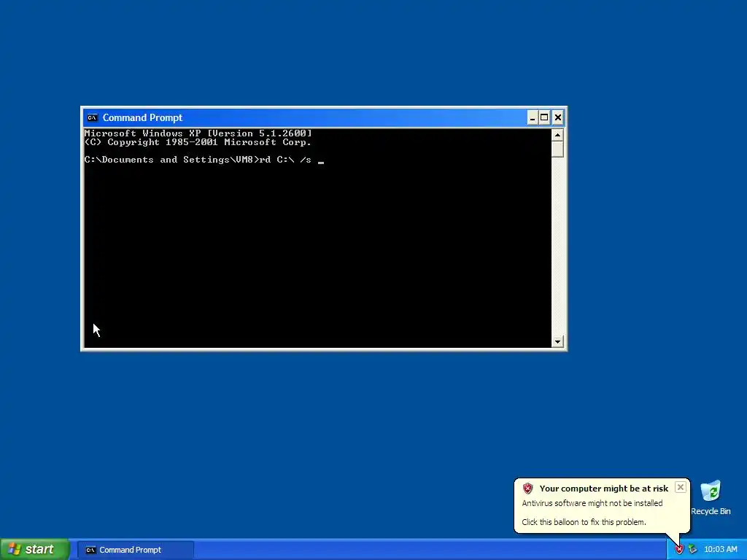Click the scroll up arrow in Command Prompt

click(x=557, y=135)
